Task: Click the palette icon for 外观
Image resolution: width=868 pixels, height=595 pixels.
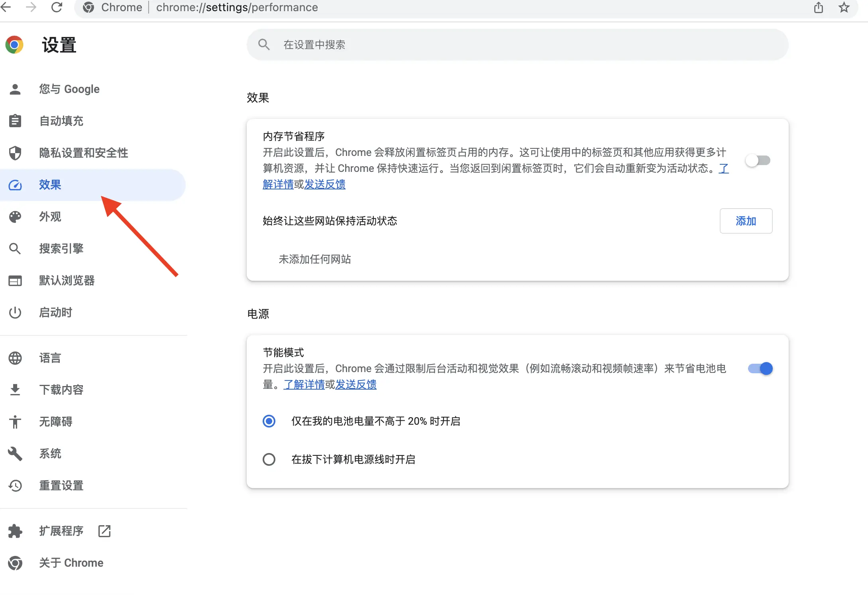Action: pos(15,217)
